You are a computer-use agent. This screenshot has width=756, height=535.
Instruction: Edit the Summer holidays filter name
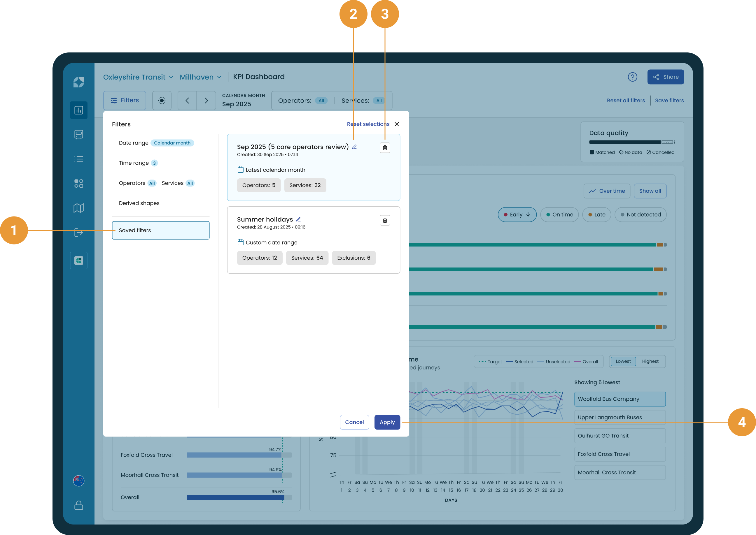click(298, 219)
